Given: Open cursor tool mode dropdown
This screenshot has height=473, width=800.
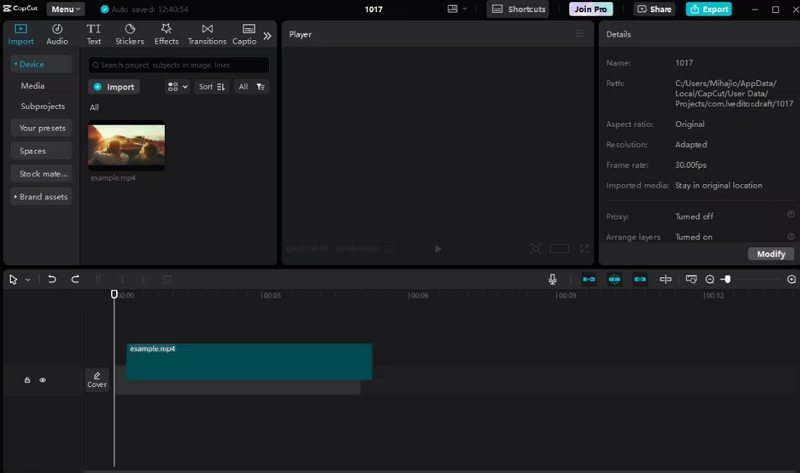Looking at the screenshot, I should click(28, 280).
